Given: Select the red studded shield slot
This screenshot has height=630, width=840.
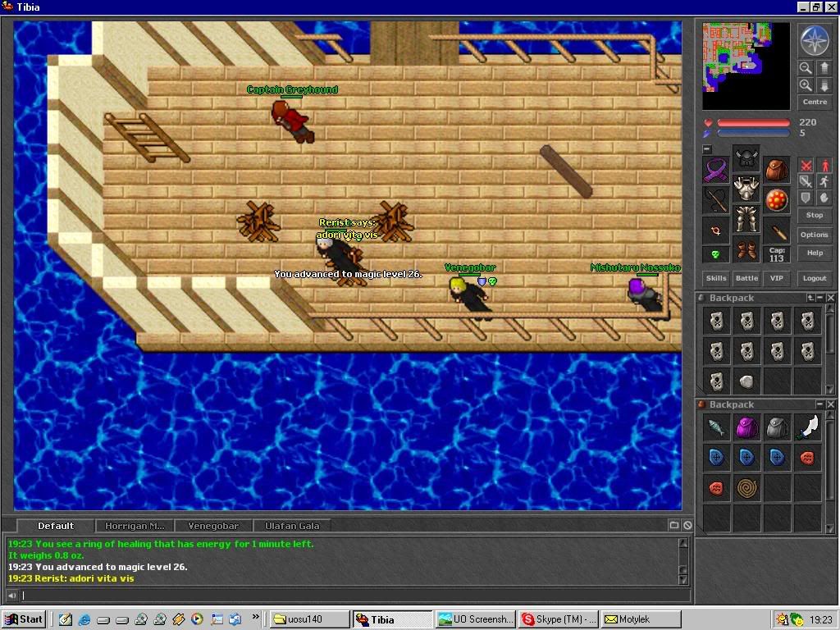Looking at the screenshot, I should (x=777, y=200).
